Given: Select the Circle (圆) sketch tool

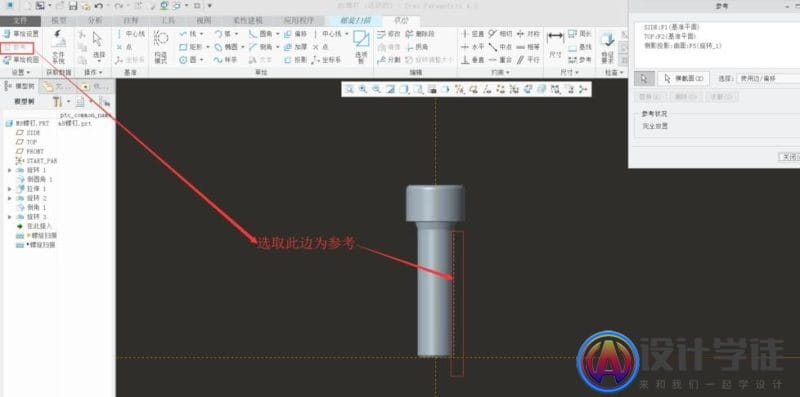Looking at the screenshot, I should click(x=188, y=60).
